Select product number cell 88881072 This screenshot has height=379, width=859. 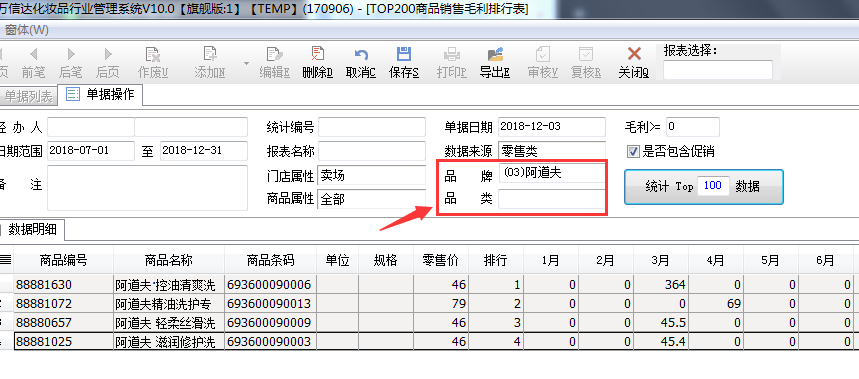click(64, 303)
